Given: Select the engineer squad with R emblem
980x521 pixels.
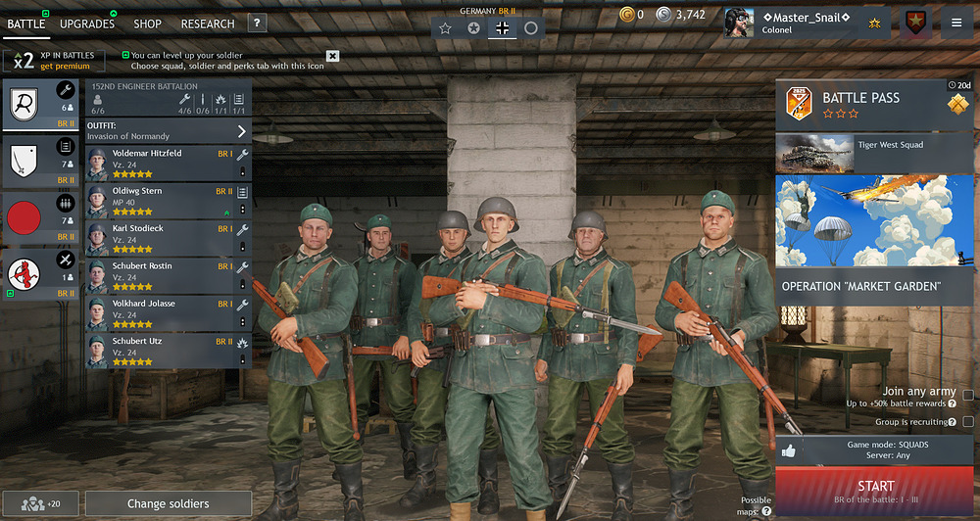Looking at the screenshot, I should (x=40, y=105).
